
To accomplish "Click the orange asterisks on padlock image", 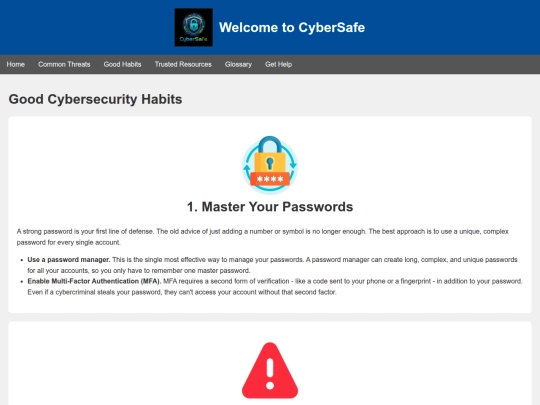I will (270, 179).
